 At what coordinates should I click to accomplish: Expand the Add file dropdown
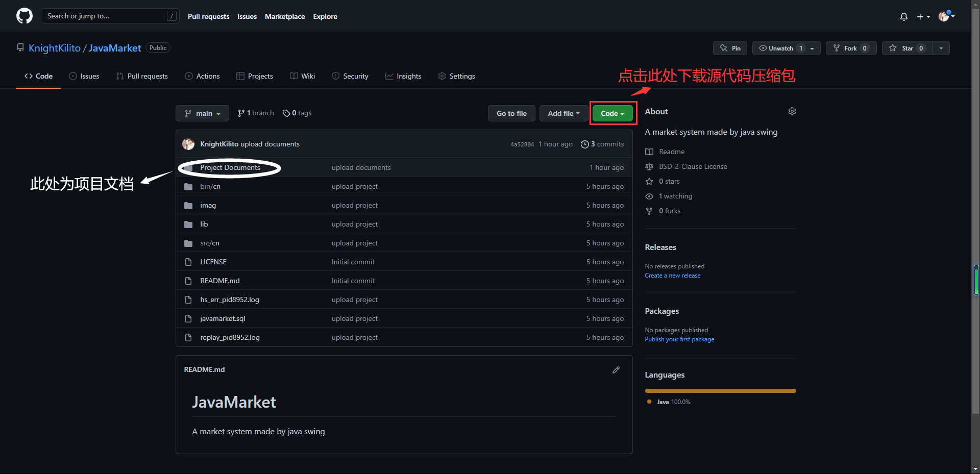click(563, 113)
